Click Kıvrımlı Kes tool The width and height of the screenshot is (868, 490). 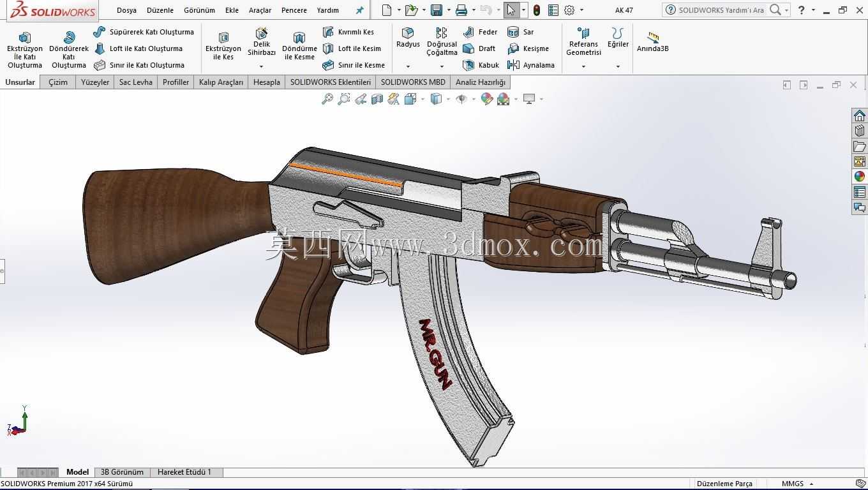click(348, 32)
